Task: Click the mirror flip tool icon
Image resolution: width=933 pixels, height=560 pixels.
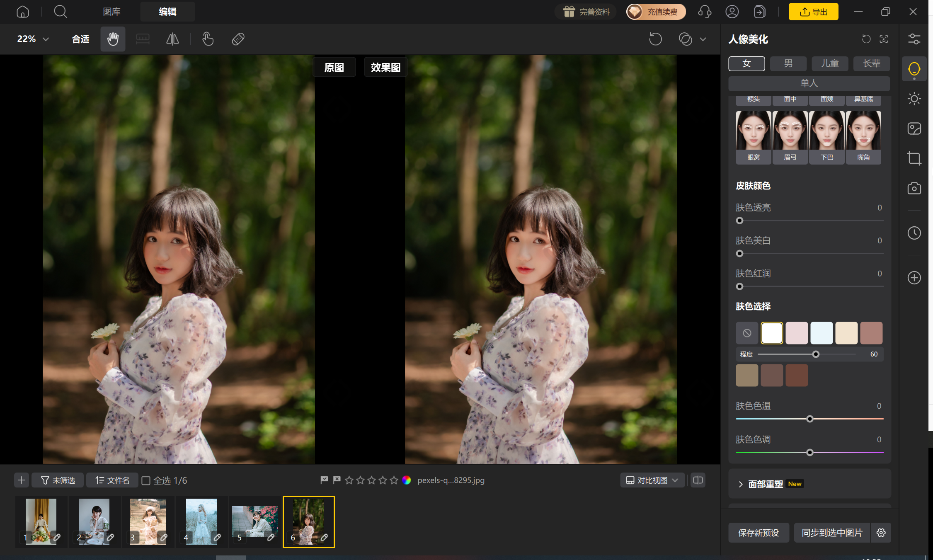Action: [172, 39]
